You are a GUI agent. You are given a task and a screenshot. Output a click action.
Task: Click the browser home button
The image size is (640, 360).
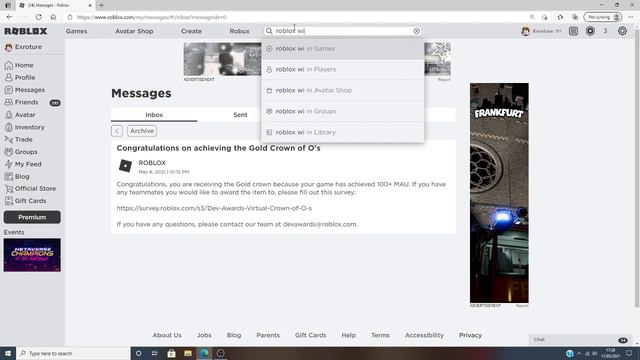click(53, 17)
